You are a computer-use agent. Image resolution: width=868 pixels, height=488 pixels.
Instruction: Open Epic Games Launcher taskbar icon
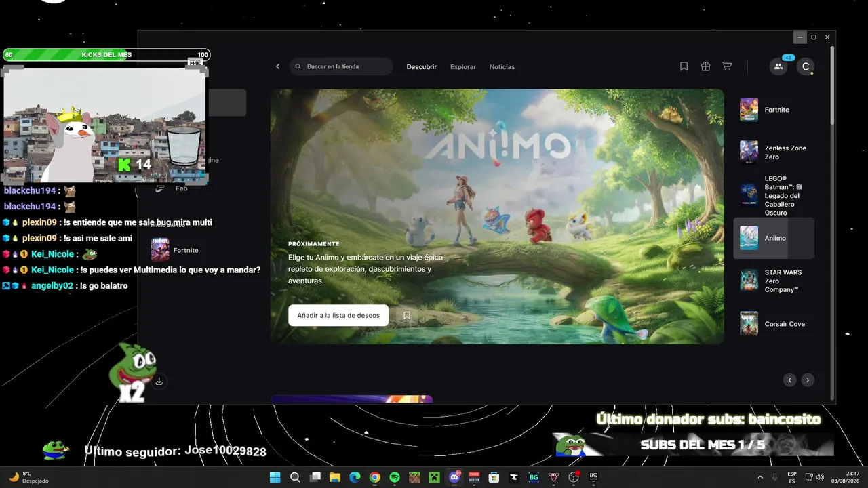[x=593, y=477]
